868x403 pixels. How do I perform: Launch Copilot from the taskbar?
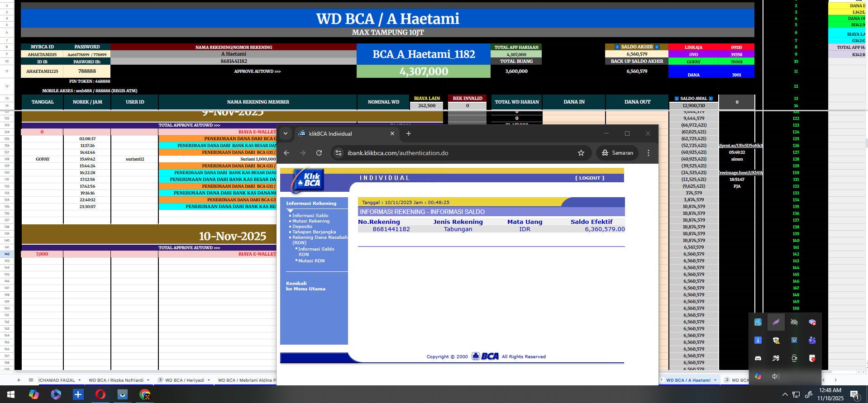click(33, 394)
